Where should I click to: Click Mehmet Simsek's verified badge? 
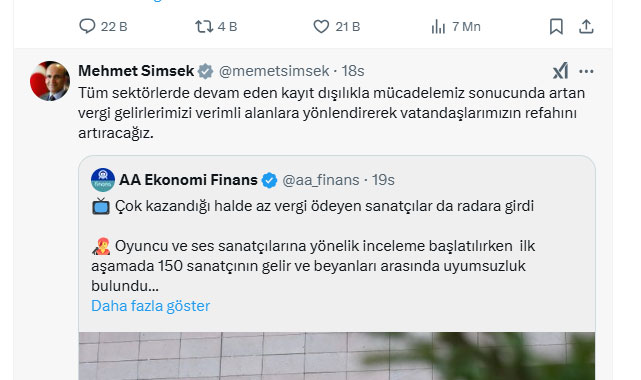click(x=205, y=71)
